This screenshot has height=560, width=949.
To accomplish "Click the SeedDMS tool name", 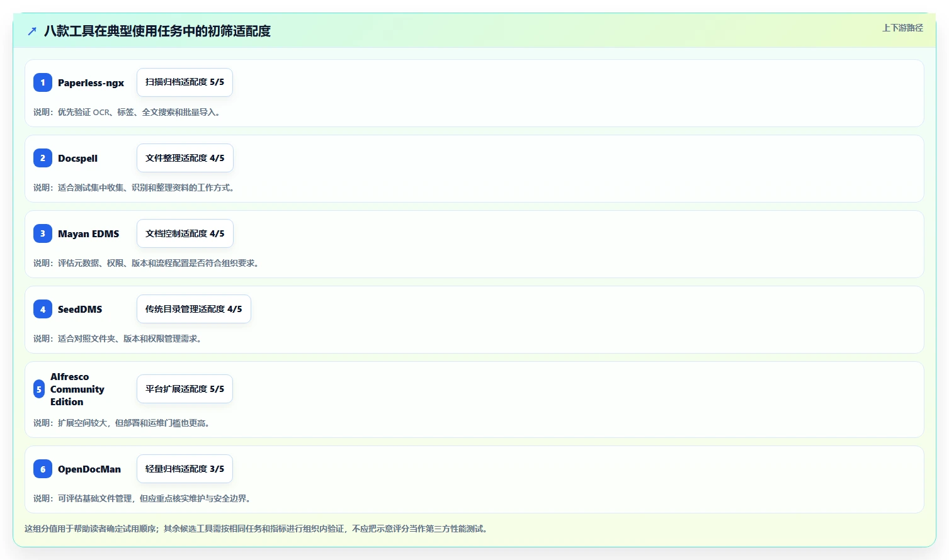I will click(x=80, y=309).
